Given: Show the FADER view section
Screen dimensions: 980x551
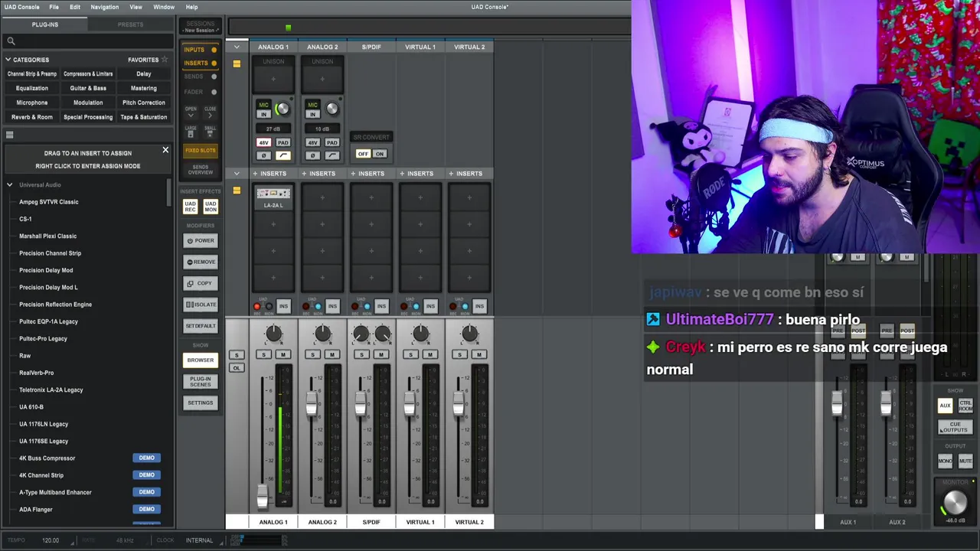Looking at the screenshot, I should click(200, 92).
